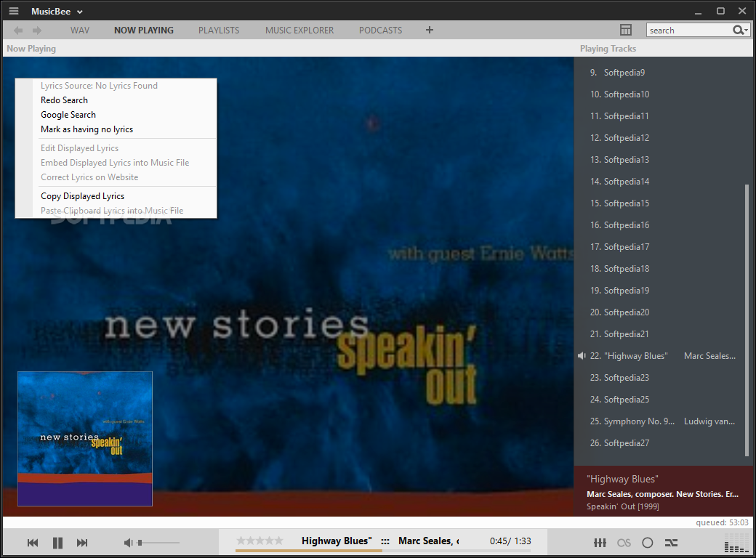Screen dimensions: 756x558
Task: Open the PLAYLISTS tab
Action: coord(219,31)
